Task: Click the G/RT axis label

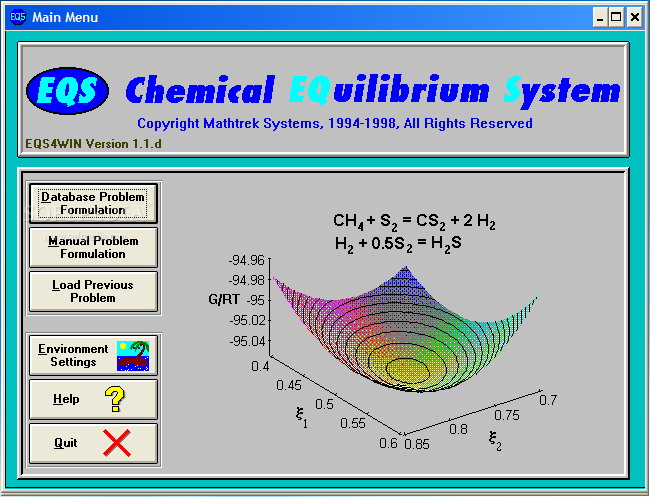Action: tap(224, 299)
